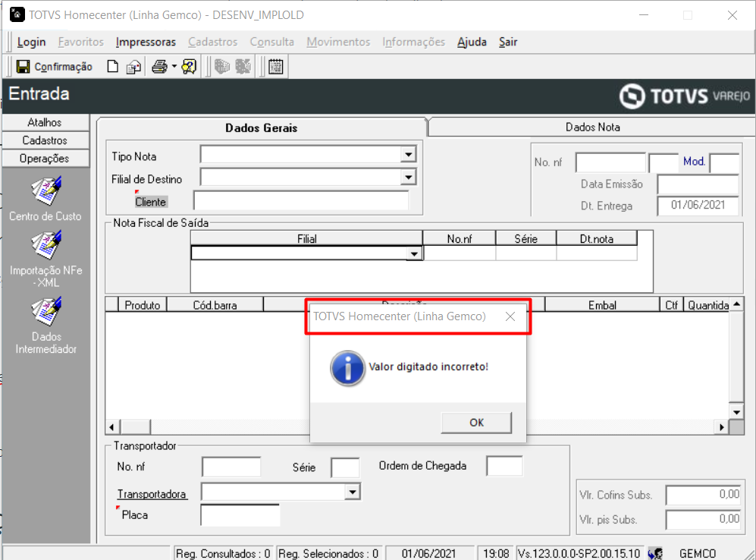
Task: Click the second greyed cubes toolbar icon
Action: pos(243,67)
